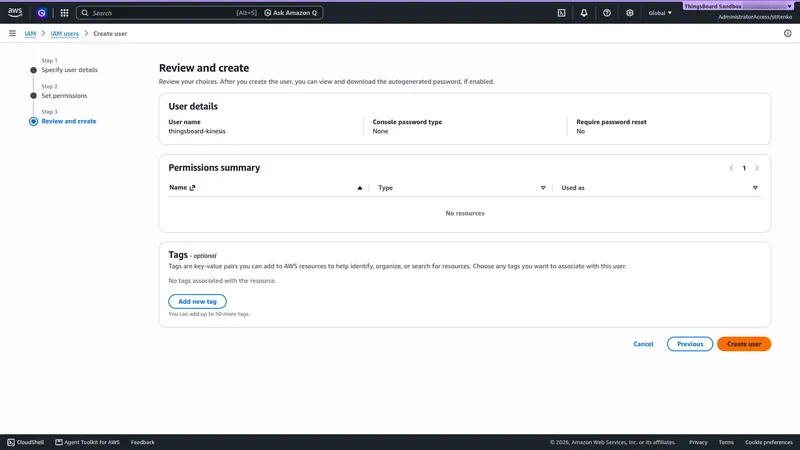Viewport: 800px width, 450px height.
Task: Open the Feedback footer link
Action: pos(142,442)
